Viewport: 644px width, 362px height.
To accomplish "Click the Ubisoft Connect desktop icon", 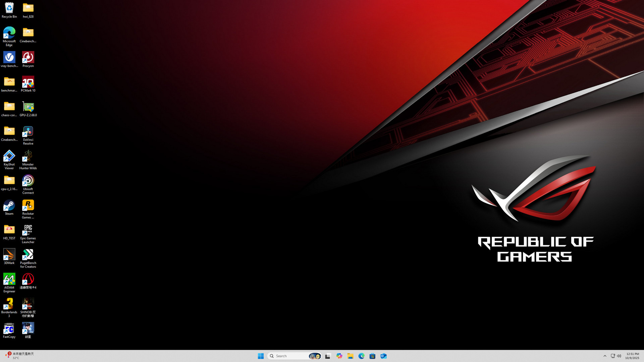I will pos(28,181).
